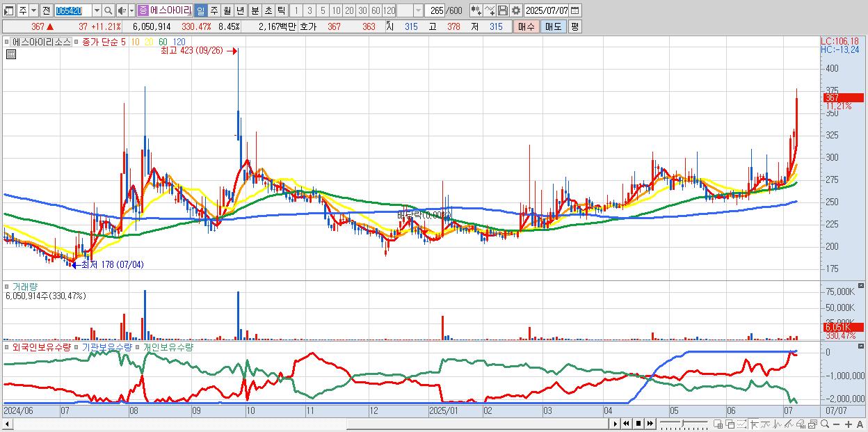Image resolution: width=868 pixels, height=432 pixels.
Task: Select the 주 weekly period tab
Action: point(214,10)
